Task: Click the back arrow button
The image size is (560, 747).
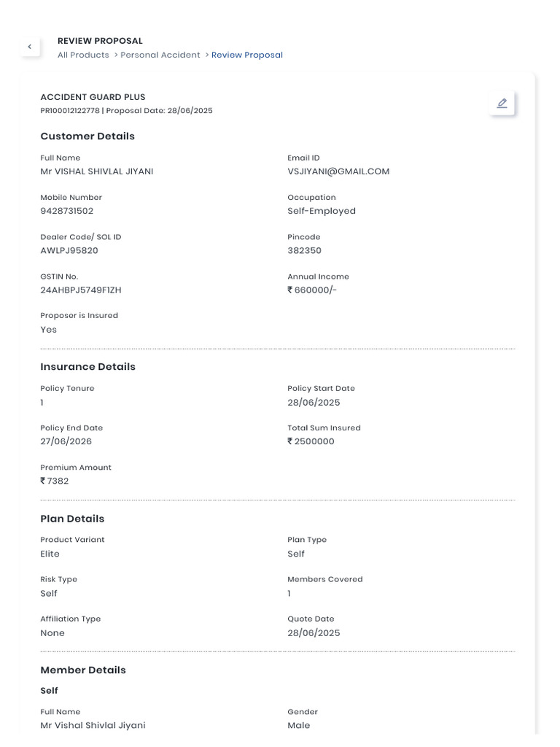Action: coord(29,47)
